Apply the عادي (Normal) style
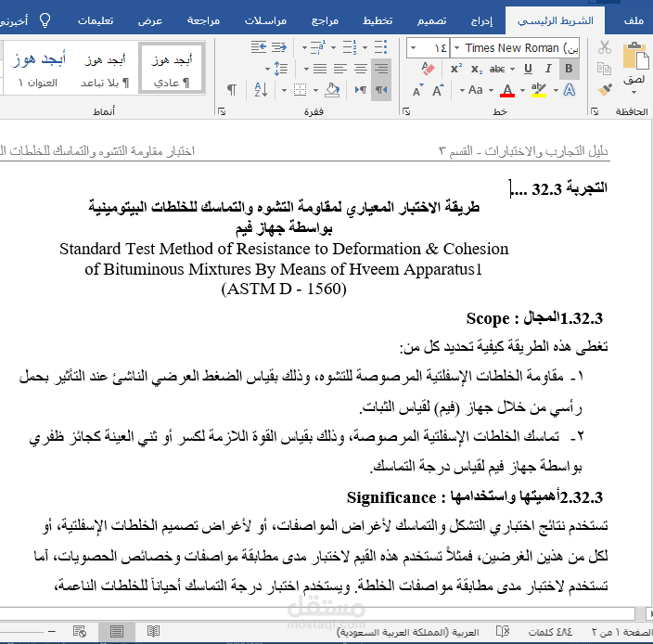The image size is (653, 644). pos(172,67)
